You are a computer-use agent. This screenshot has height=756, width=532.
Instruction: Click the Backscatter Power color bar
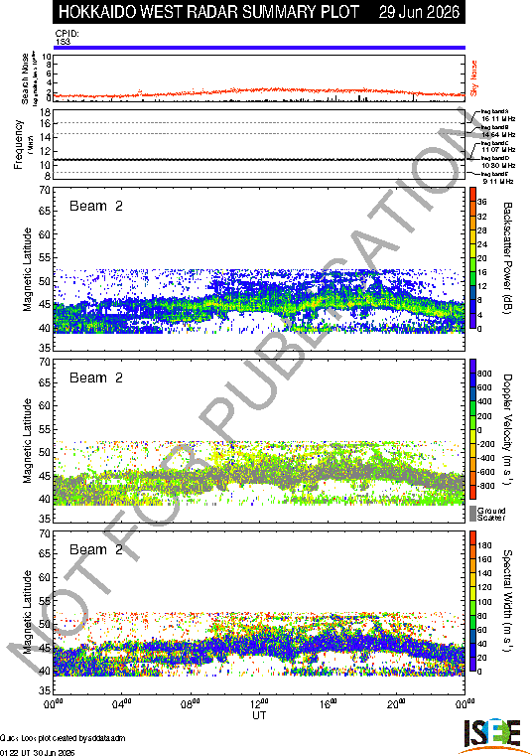472,258
